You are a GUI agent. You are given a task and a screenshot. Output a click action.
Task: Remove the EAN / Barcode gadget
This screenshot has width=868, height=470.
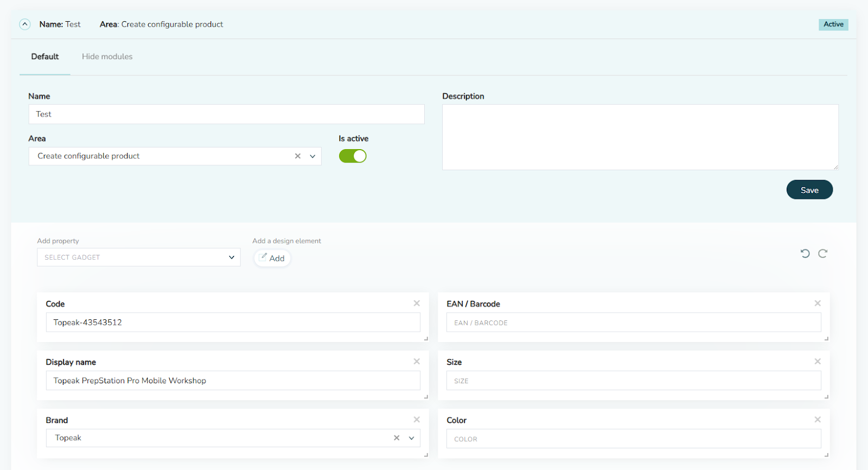818,304
